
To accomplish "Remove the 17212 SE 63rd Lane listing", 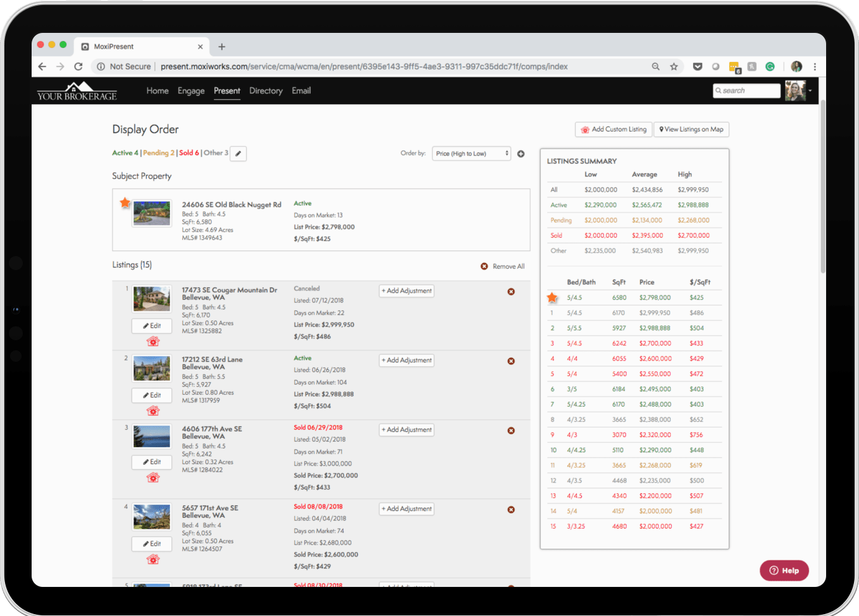I will coord(511,360).
